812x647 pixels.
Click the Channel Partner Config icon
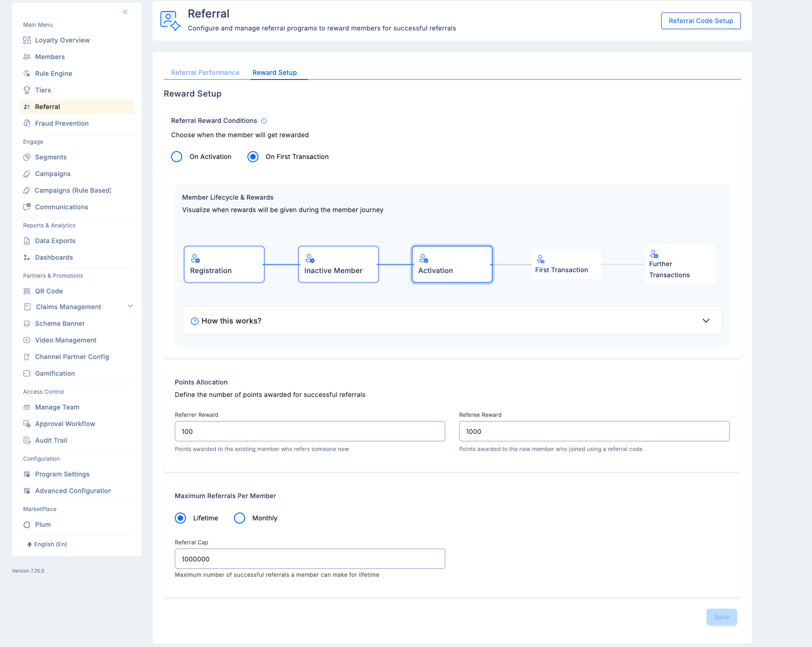[x=27, y=357]
